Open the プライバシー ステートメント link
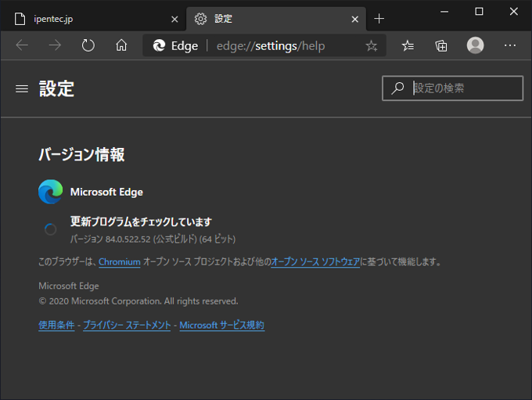532x400 pixels. coord(127,325)
